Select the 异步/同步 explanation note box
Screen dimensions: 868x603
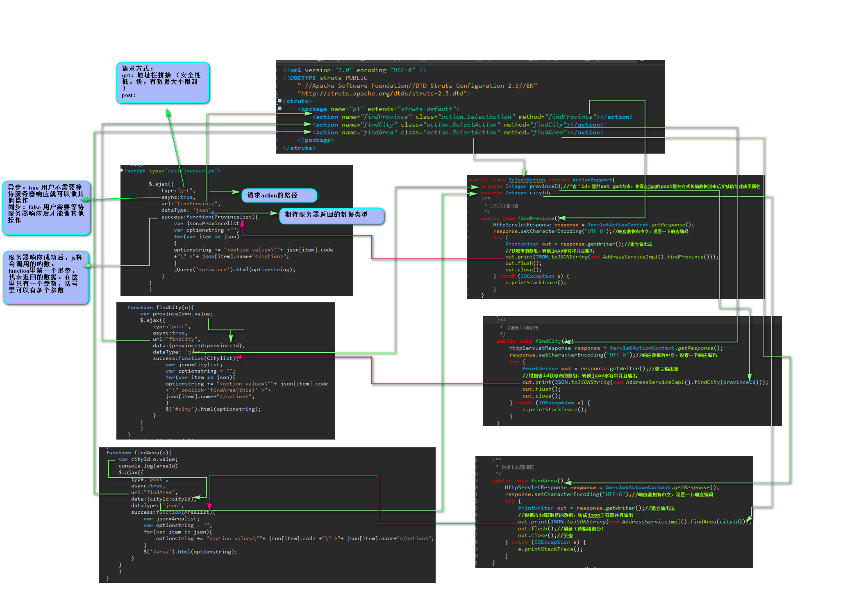pos(46,208)
